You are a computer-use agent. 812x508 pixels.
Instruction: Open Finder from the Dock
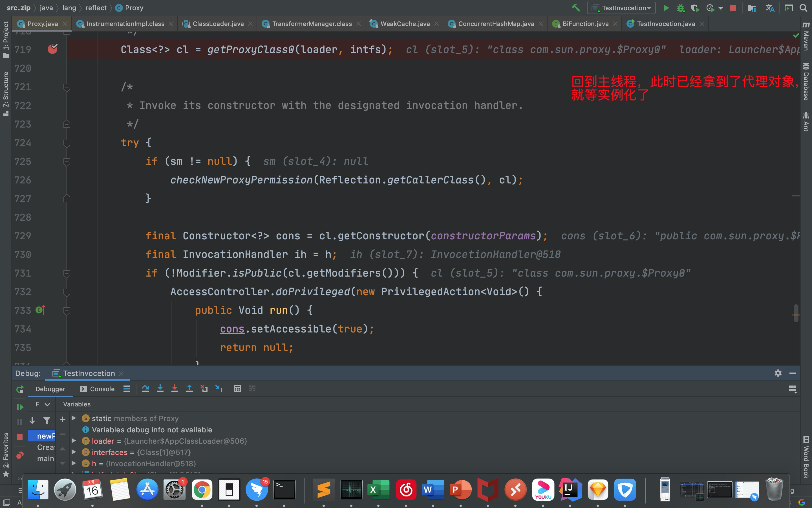(x=38, y=490)
